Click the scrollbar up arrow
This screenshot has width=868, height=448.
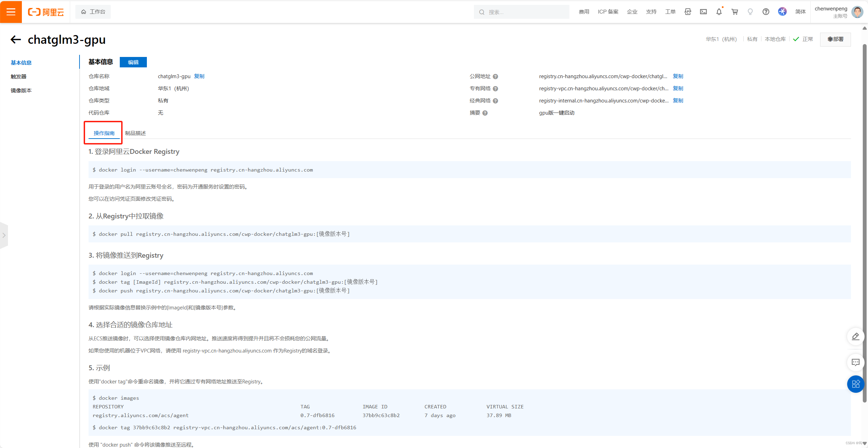[865, 28]
